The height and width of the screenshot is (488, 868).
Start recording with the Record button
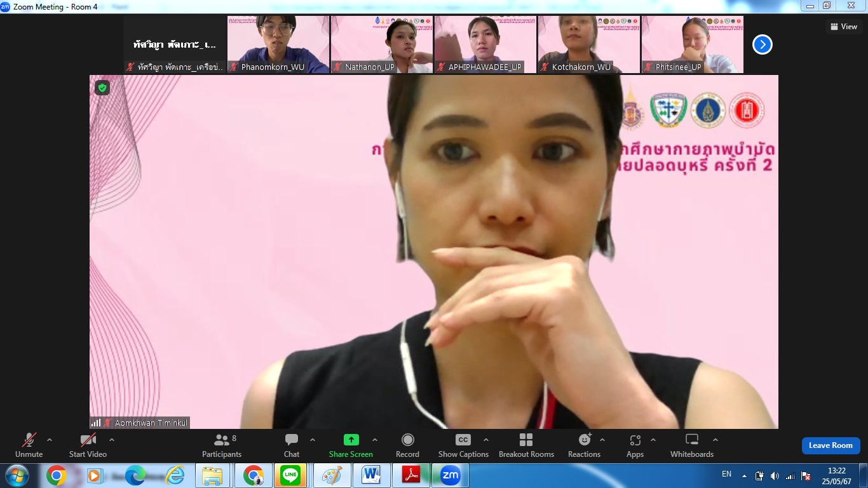click(x=407, y=445)
